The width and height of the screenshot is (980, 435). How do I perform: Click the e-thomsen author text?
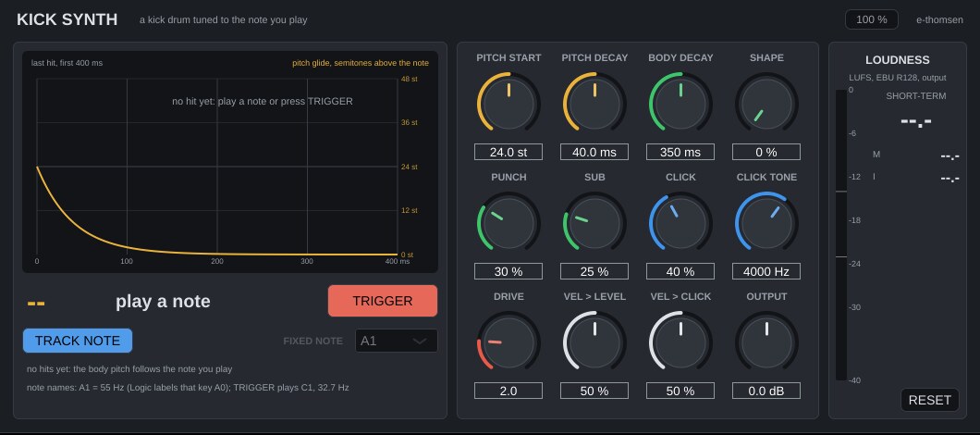939,19
